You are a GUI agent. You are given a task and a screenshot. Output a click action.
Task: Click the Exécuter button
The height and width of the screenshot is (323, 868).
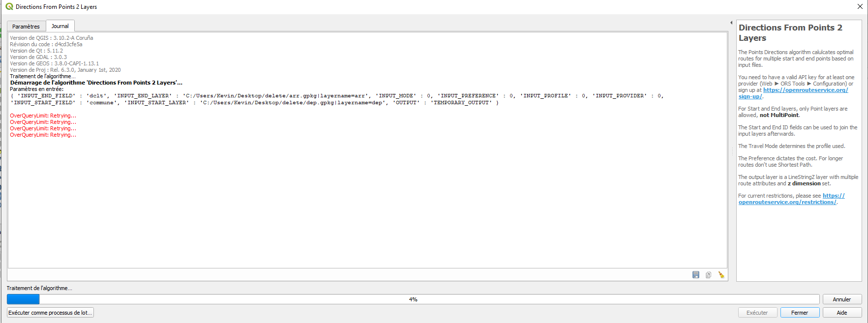click(x=757, y=313)
